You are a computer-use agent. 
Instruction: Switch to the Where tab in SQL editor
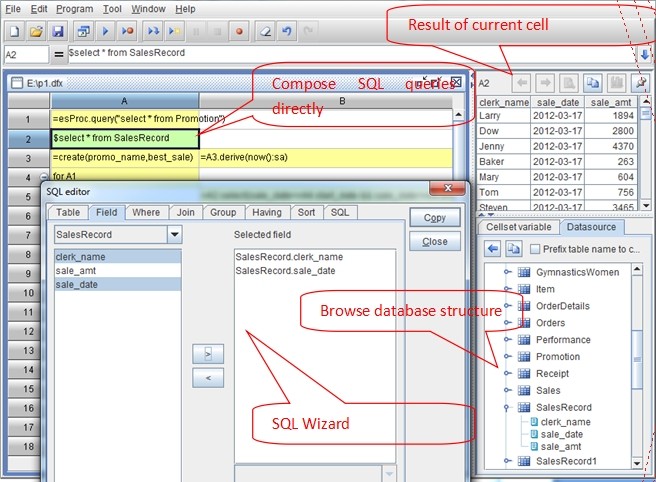point(146,213)
